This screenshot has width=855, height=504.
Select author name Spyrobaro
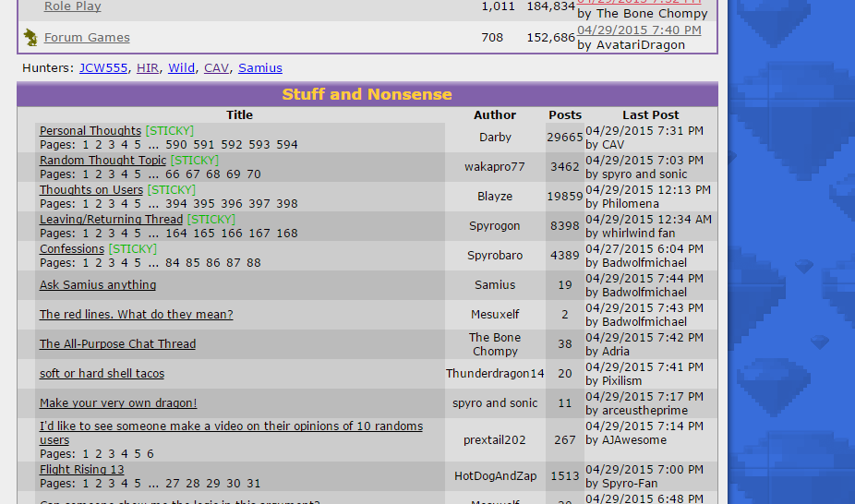pyautogui.click(x=495, y=255)
